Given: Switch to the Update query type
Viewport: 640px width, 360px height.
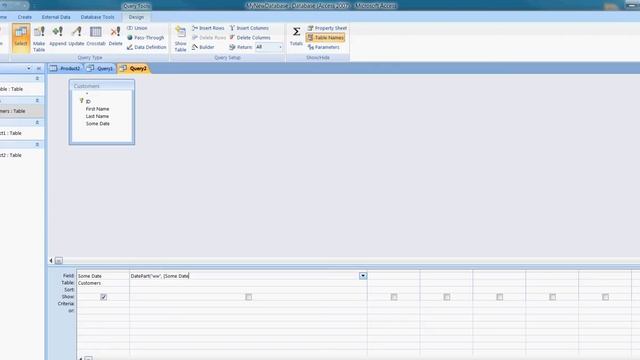Looking at the screenshot, I should [76, 36].
